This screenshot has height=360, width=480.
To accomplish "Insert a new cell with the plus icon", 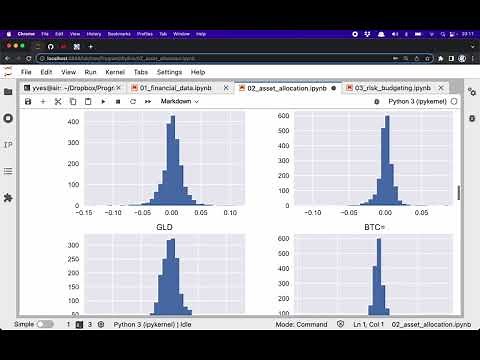I will point(43,101).
